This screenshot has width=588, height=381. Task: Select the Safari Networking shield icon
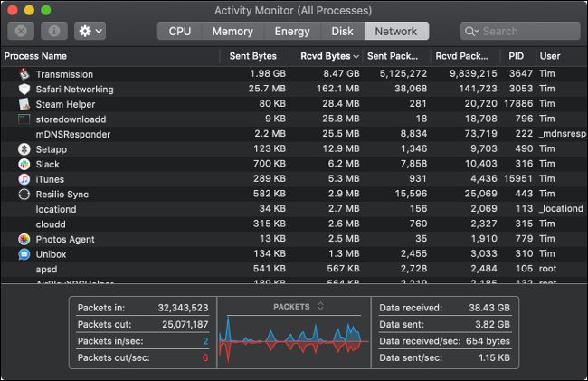(x=24, y=90)
